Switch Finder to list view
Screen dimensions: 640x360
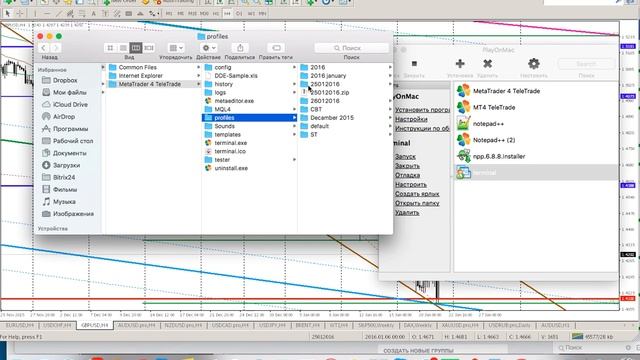coord(123,48)
